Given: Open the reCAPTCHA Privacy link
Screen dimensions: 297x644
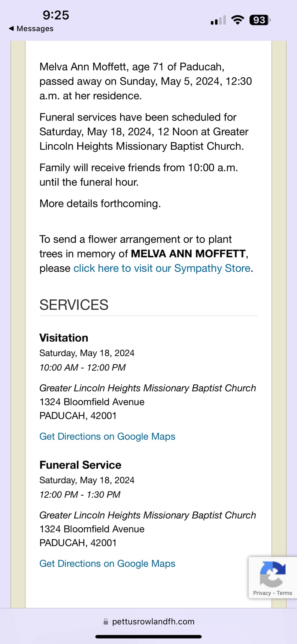Looking at the screenshot, I should click(x=262, y=593).
